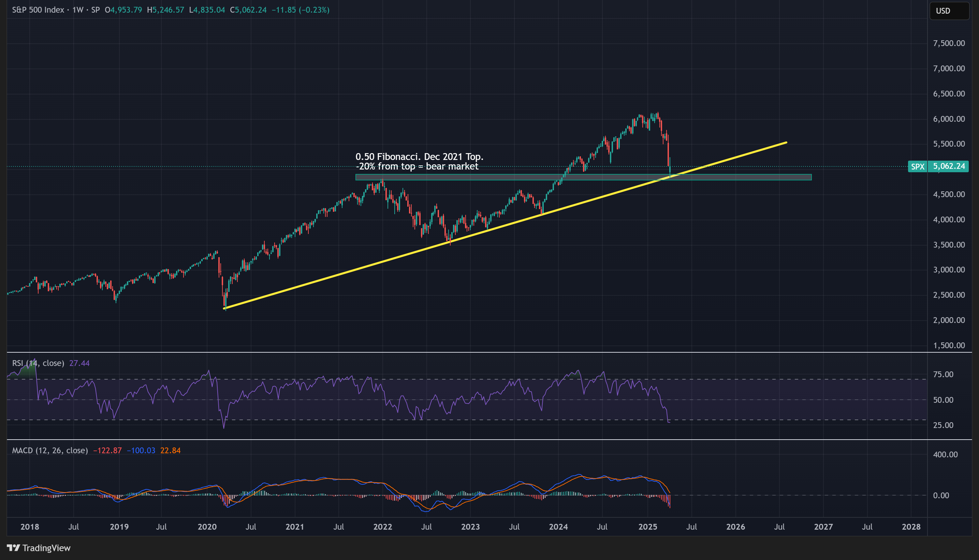Image resolution: width=979 pixels, height=560 pixels.
Task: Click the SPX symbol tag on price axis
Action: pos(918,166)
